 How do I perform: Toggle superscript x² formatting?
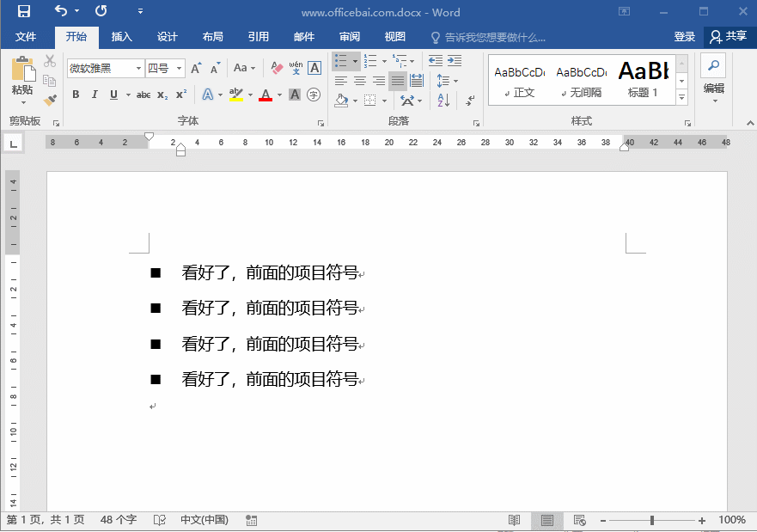click(181, 95)
